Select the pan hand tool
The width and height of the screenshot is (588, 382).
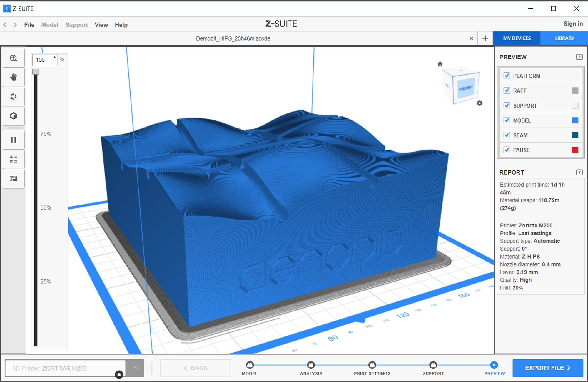coord(14,77)
